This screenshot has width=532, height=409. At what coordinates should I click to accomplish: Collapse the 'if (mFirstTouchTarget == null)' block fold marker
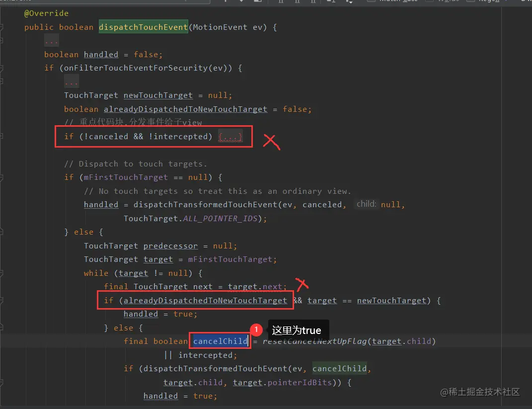[x=1, y=177]
